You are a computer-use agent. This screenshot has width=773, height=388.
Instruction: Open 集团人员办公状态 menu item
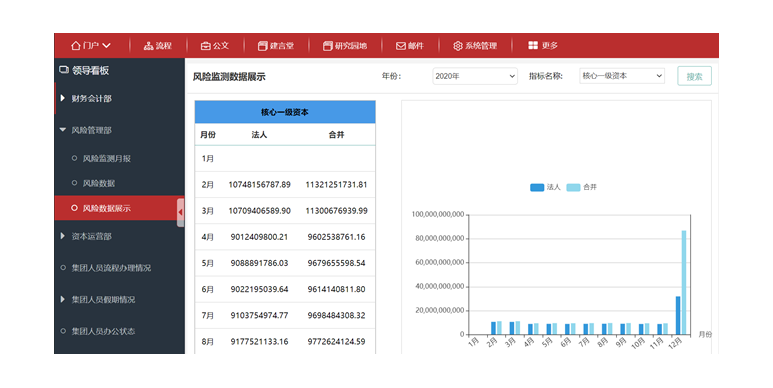click(103, 331)
